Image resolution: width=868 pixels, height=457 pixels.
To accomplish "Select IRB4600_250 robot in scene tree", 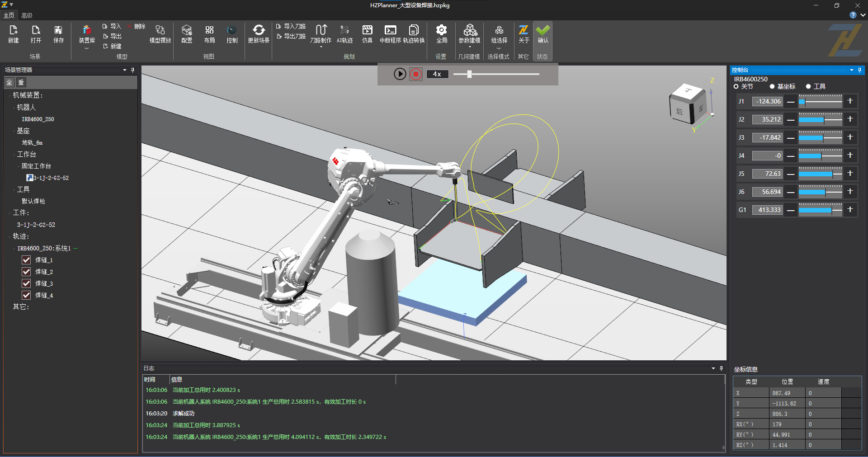I will coord(38,119).
